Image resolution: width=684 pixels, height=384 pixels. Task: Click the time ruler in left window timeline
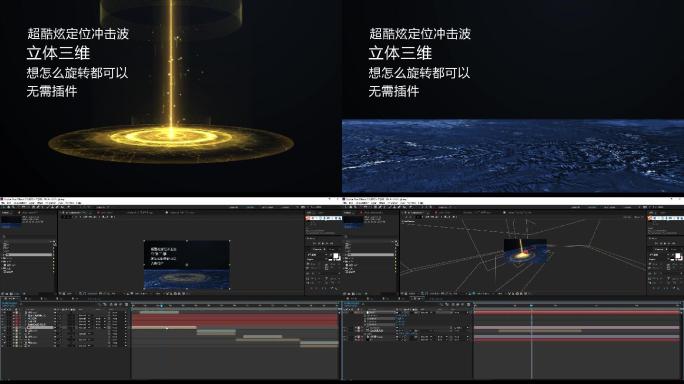click(x=235, y=306)
